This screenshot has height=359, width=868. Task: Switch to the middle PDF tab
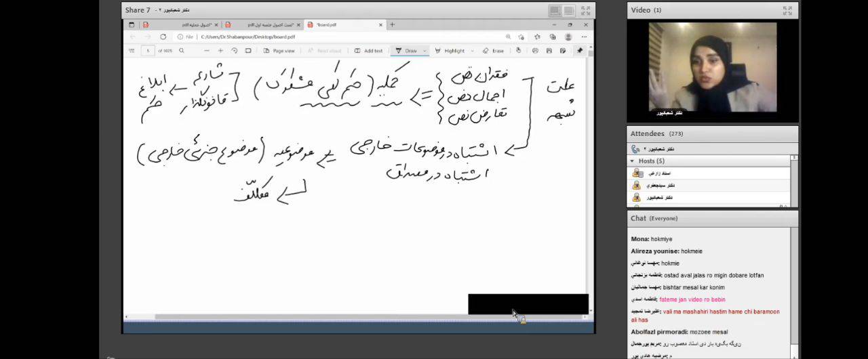[261, 24]
